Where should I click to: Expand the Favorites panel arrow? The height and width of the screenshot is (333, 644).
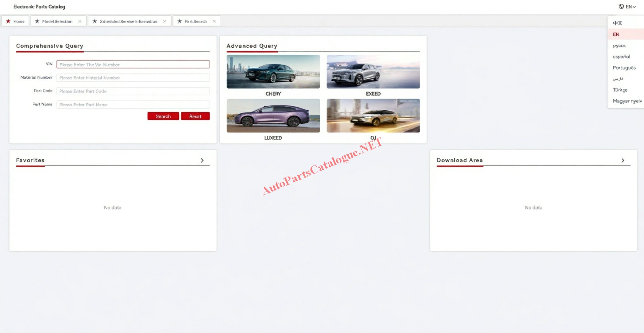(x=202, y=160)
